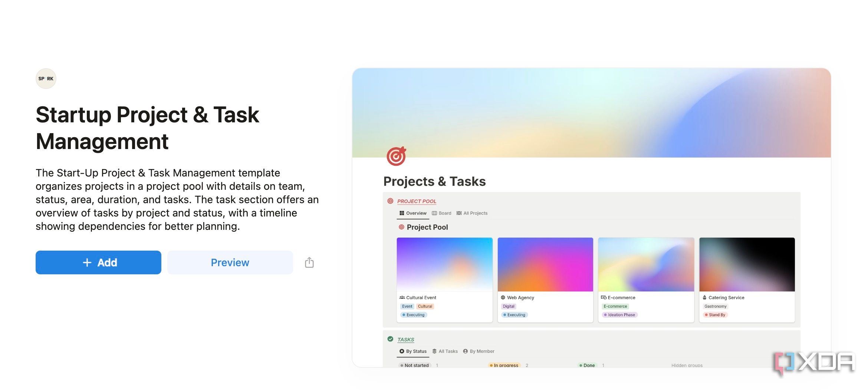Click the Digital tag on Web Agency
The width and height of the screenshot is (868, 390).
click(x=509, y=306)
